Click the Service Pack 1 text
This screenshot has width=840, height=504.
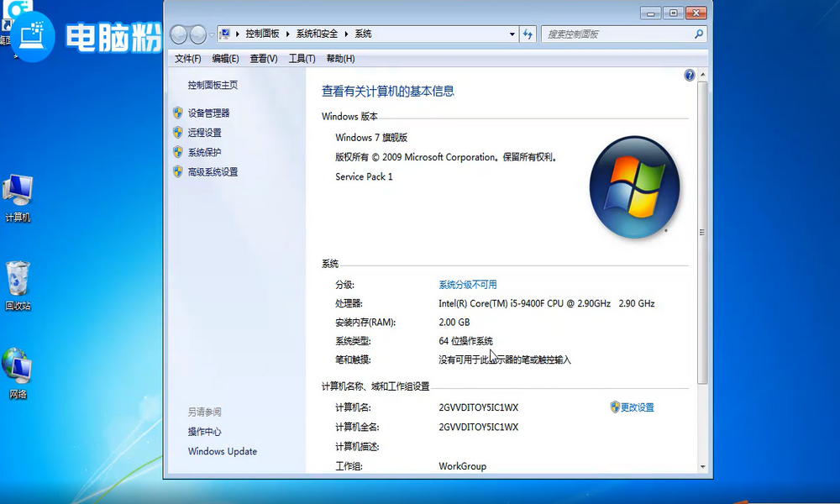pos(364,176)
